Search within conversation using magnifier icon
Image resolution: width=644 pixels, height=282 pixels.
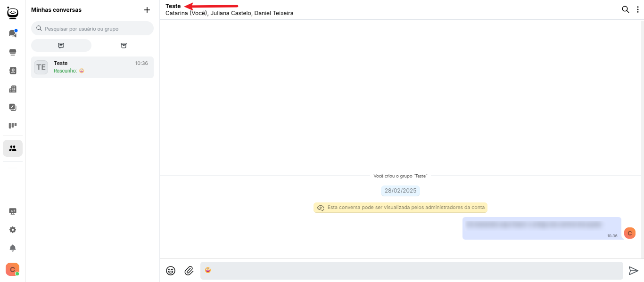click(x=625, y=9)
